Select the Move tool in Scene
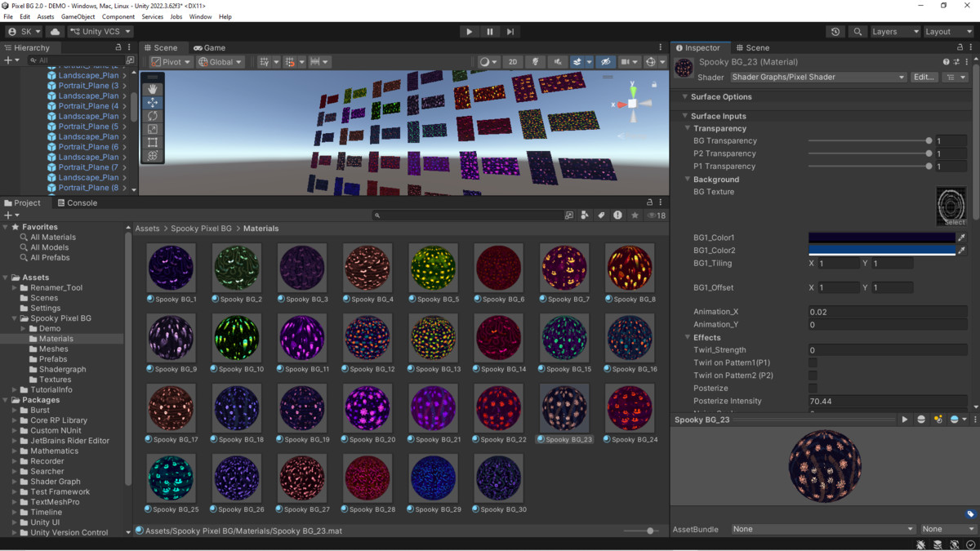Screen dimensions: 980x551 (153, 102)
